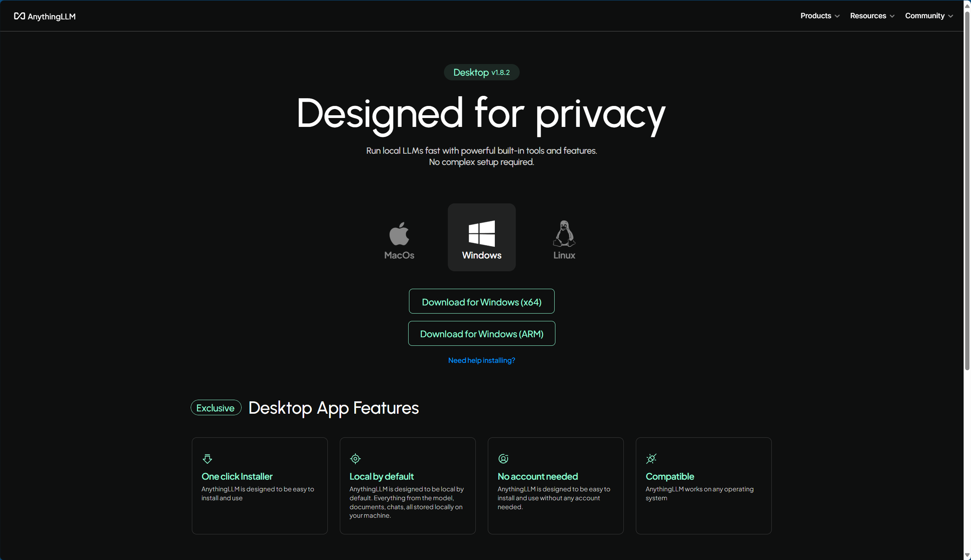This screenshot has width=971, height=560.
Task: Click the scrollbar down arrow
Action: (x=967, y=555)
